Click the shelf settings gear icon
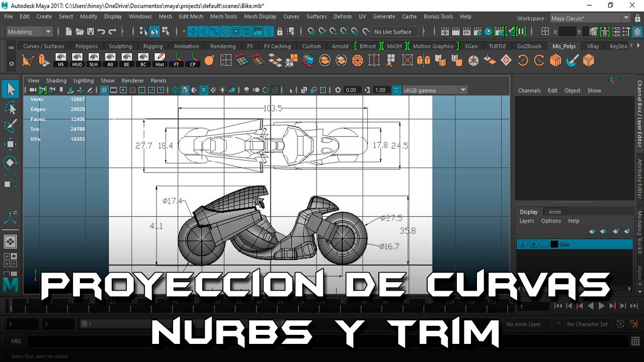The image size is (644, 362). (x=12, y=64)
